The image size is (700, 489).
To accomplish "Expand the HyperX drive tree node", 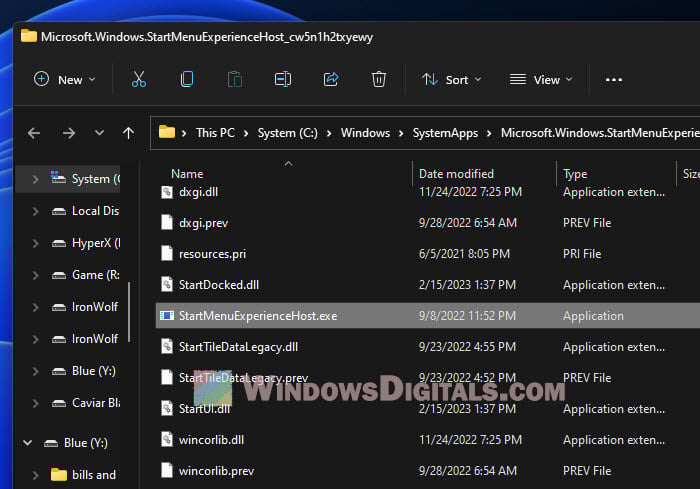I will 35,243.
